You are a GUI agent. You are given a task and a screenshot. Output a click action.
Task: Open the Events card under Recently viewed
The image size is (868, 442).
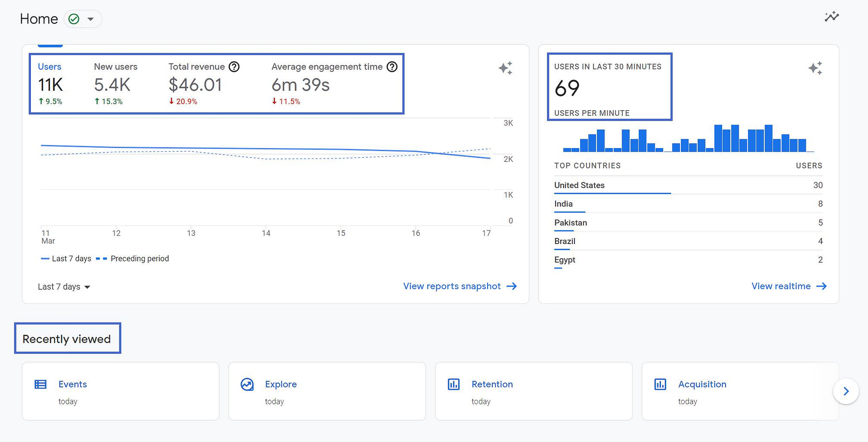[x=120, y=391]
